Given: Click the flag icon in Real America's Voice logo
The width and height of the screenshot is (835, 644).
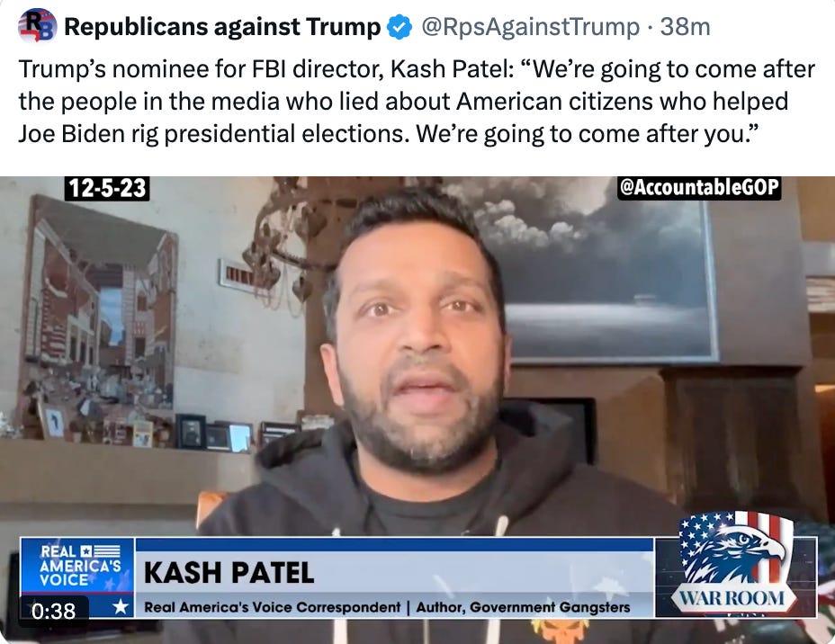Looking at the screenshot, I should (100, 550).
